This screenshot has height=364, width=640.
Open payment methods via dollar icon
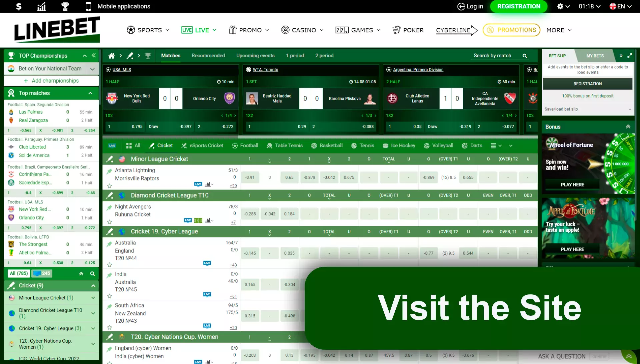tap(19, 6)
